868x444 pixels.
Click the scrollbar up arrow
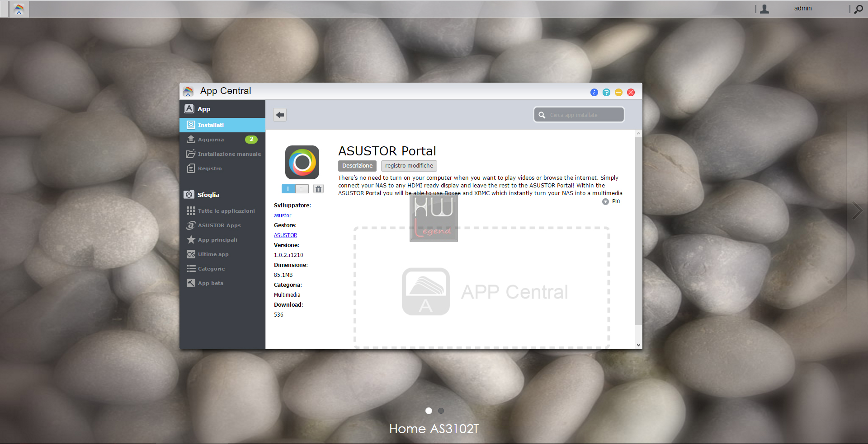coord(638,133)
